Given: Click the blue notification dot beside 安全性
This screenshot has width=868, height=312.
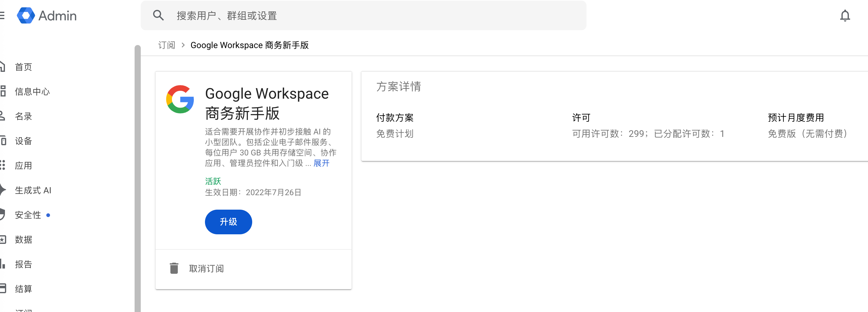Looking at the screenshot, I should click(48, 215).
